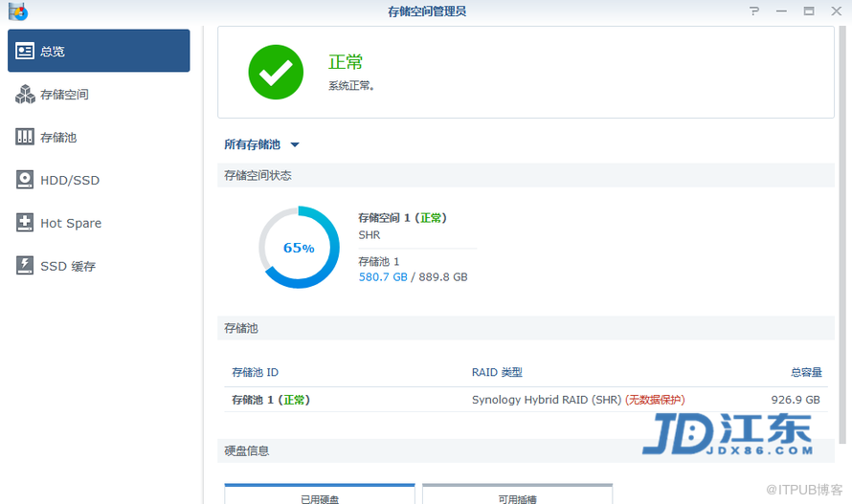The image size is (852, 504).
Task: Maximize the storage manager window
Action: [x=809, y=11]
